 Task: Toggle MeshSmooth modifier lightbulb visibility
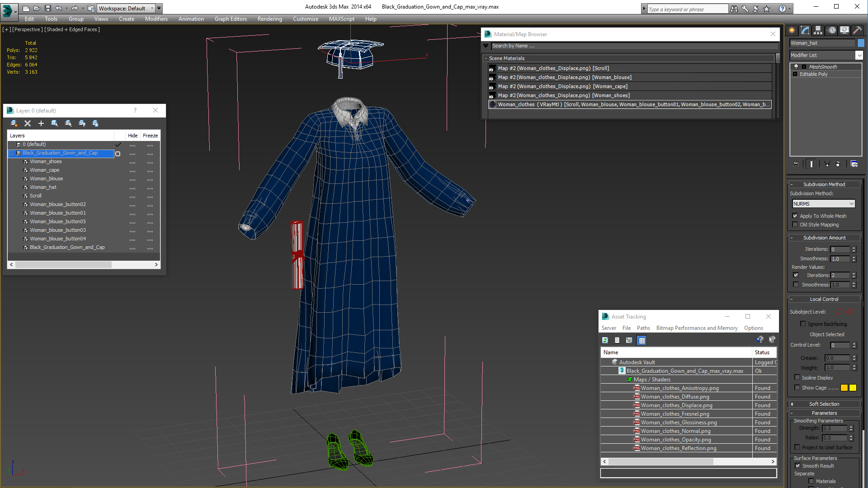[796, 67]
